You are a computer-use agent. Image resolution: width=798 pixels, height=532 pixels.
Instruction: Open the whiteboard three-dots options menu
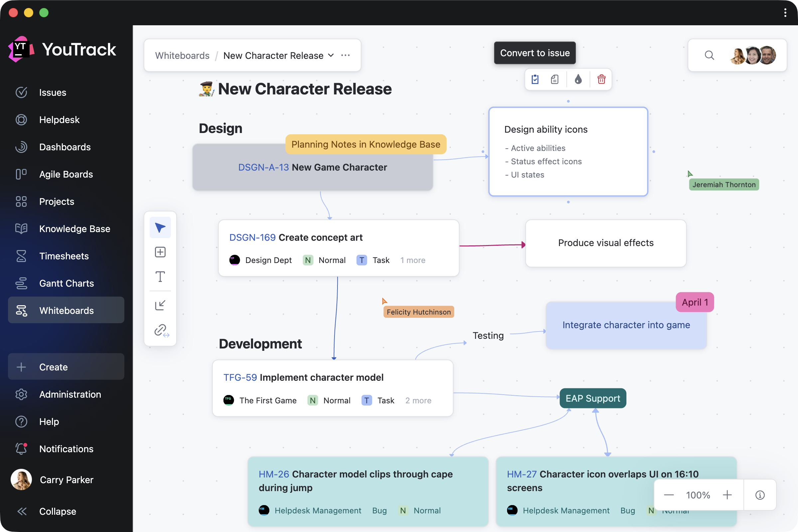[x=345, y=55]
